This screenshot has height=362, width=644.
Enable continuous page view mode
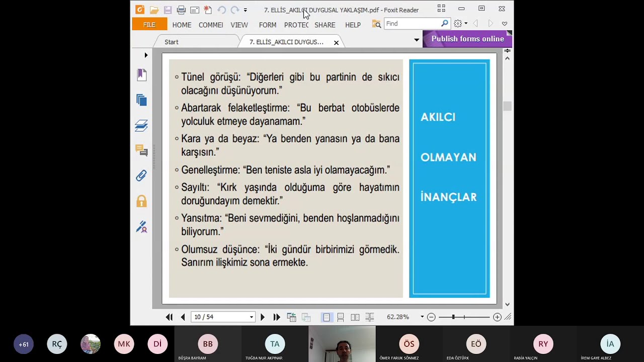tap(341, 317)
